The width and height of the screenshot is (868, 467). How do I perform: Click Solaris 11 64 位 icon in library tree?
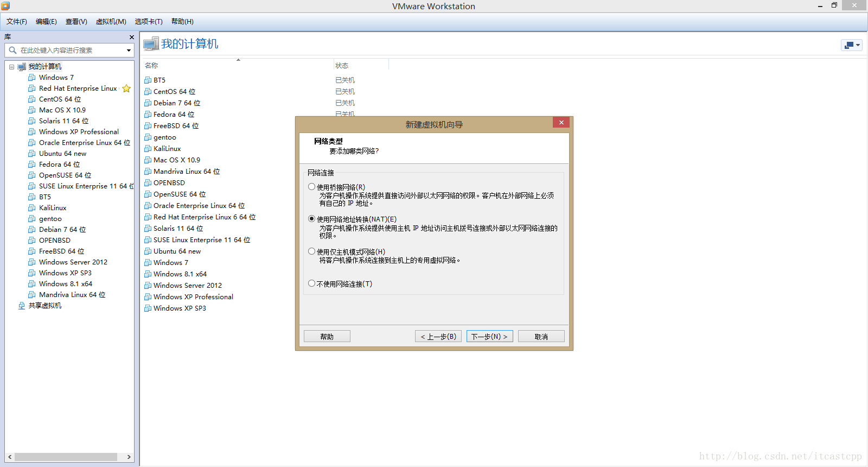coord(32,121)
